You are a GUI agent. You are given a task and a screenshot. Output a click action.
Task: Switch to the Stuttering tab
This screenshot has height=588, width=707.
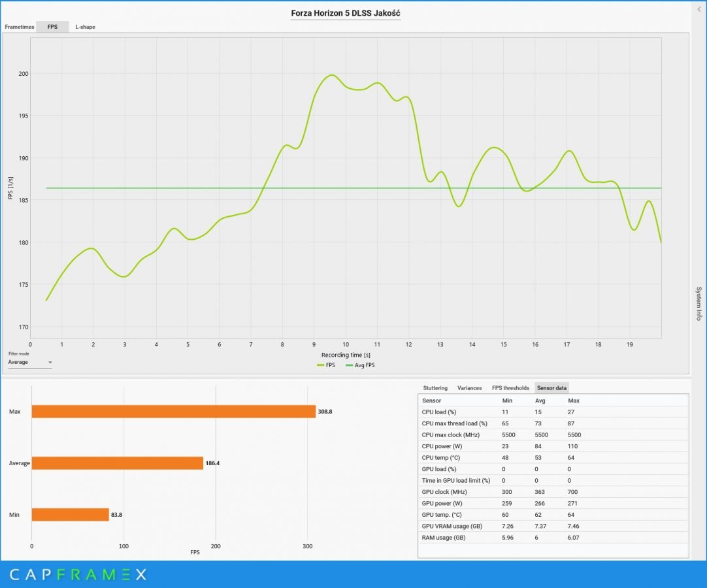[x=435, y=388]
